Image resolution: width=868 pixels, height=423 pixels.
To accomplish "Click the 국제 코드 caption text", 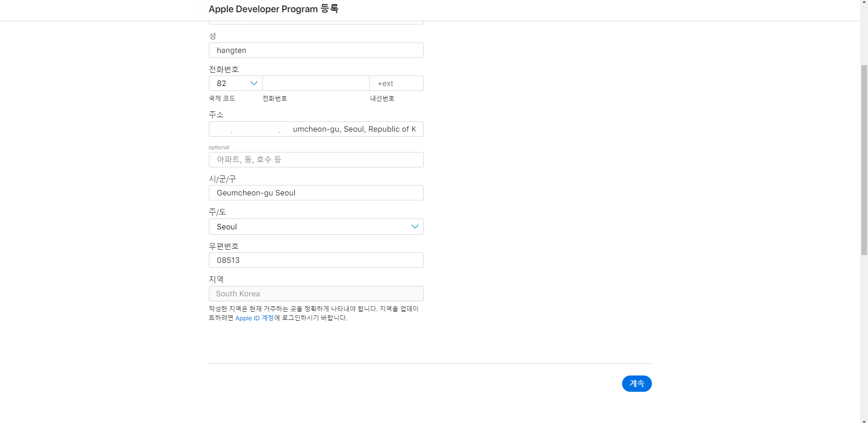I will (x=222, y=98).
